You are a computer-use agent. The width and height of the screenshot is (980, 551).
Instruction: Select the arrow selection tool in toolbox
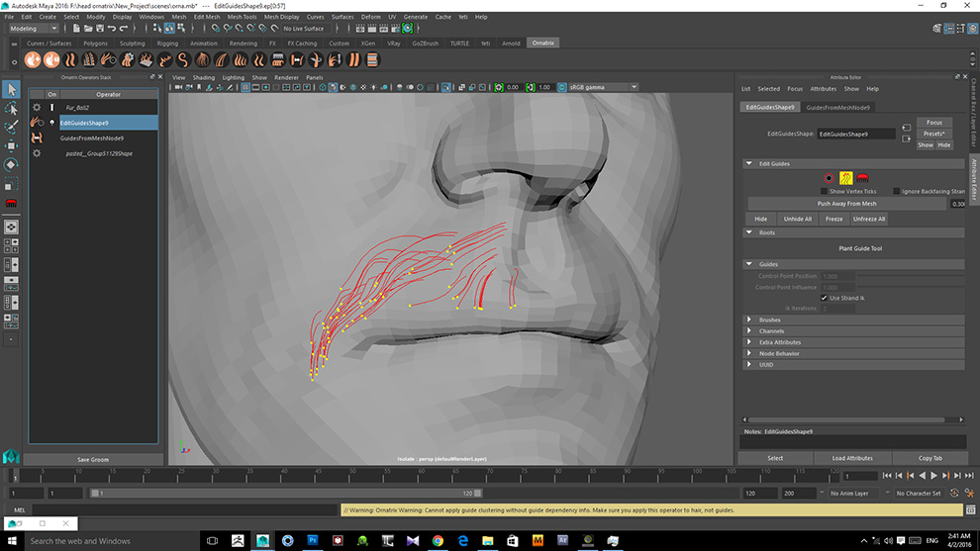click(x=11, y=90)
